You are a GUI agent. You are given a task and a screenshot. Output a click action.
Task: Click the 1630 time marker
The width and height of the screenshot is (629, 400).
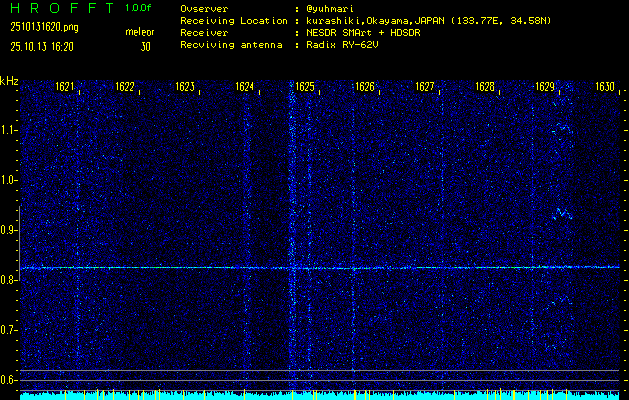[x=605, y=87]
